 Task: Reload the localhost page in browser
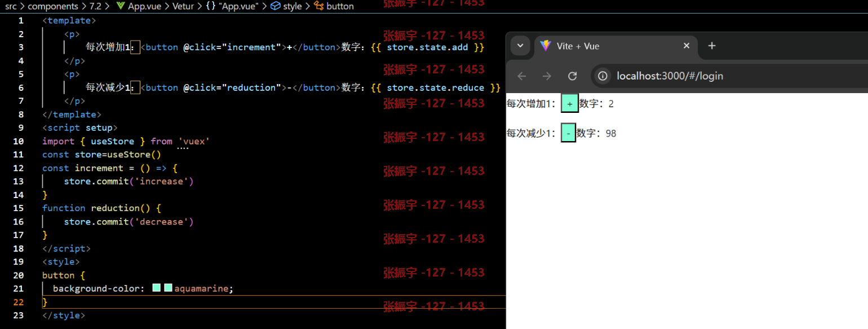(572, 76)
